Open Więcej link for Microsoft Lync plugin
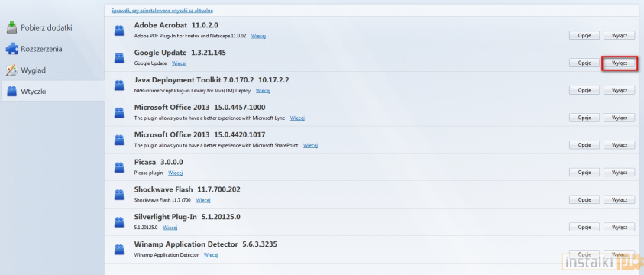The height and width of the screenshot is (275, 644). tap(297, 118)
